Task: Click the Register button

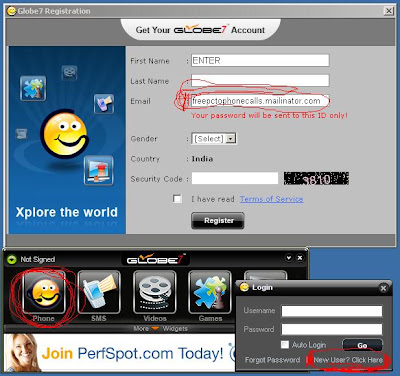Action: (x=218, y=221)
